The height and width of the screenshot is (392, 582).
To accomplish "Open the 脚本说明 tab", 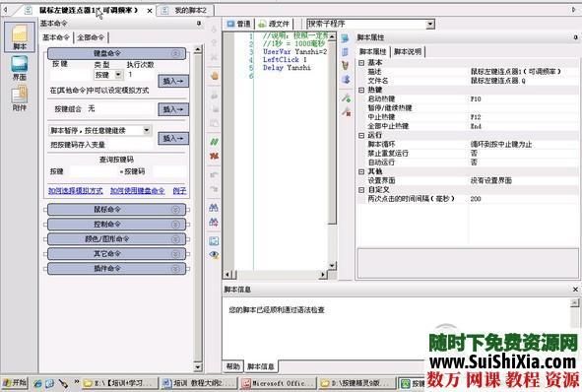I will click(408, 51).
